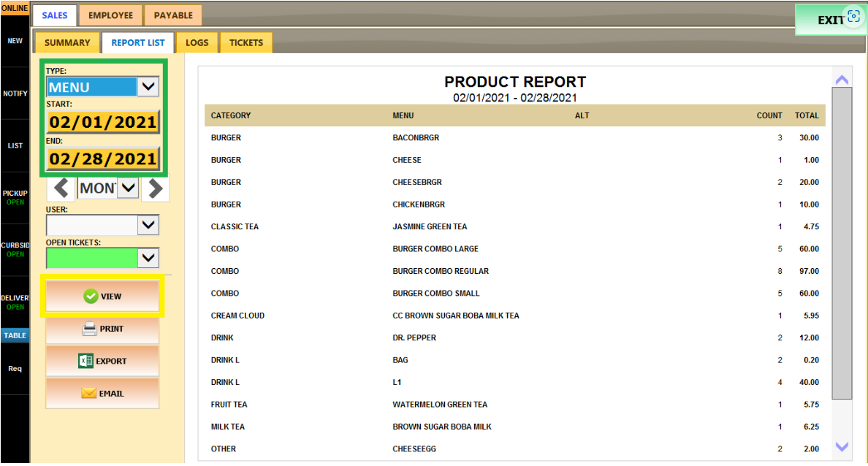
Task: Open the LOGS sub-tab
Action: point(197,43)
